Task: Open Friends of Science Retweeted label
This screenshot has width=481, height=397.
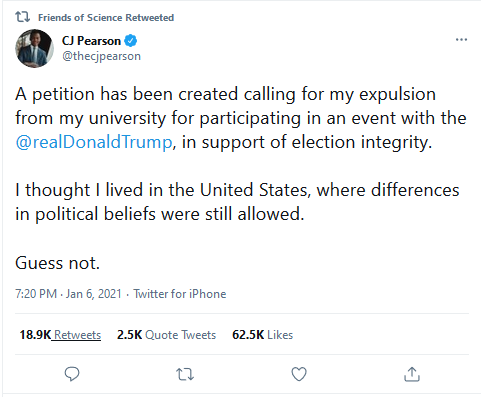Action: pyautogui.click(x=106, y=17)
